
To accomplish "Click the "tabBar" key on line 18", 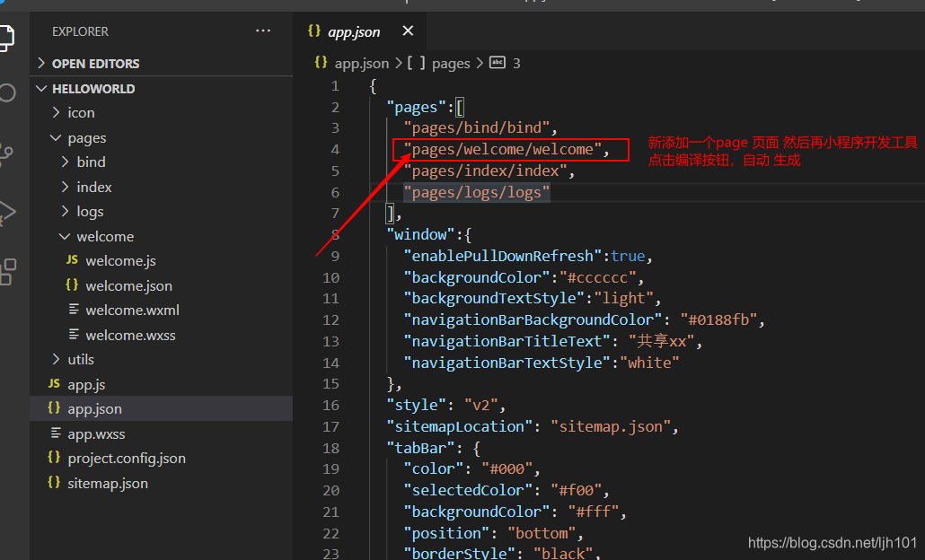I will (420, 448).
